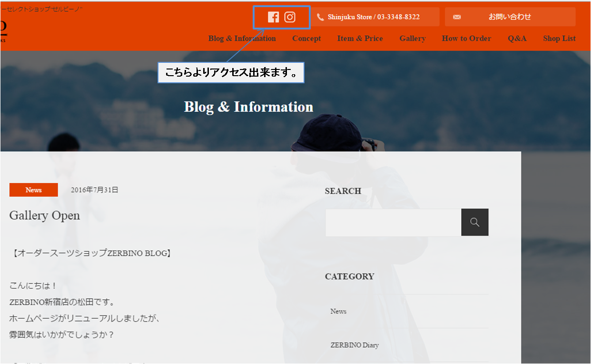The height and width of the screenshot is (364, 591).
Task: Click the orange News tag label
Action: [33, 190]
